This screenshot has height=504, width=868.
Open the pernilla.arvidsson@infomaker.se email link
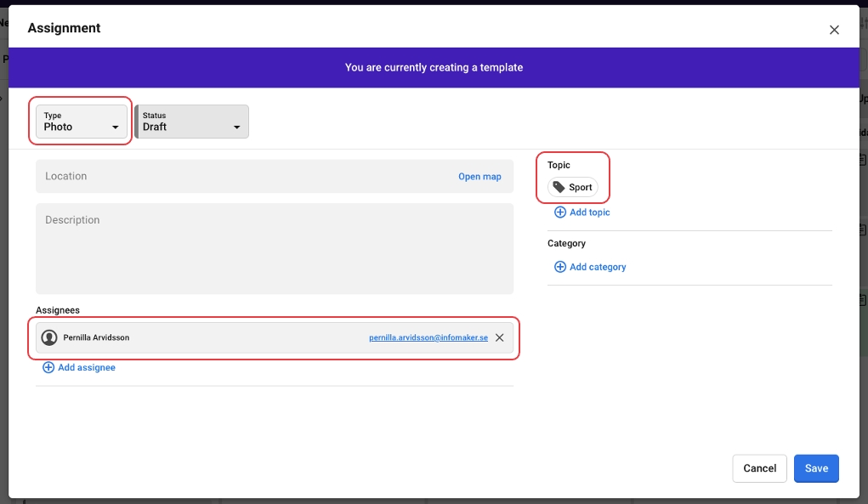428,337
